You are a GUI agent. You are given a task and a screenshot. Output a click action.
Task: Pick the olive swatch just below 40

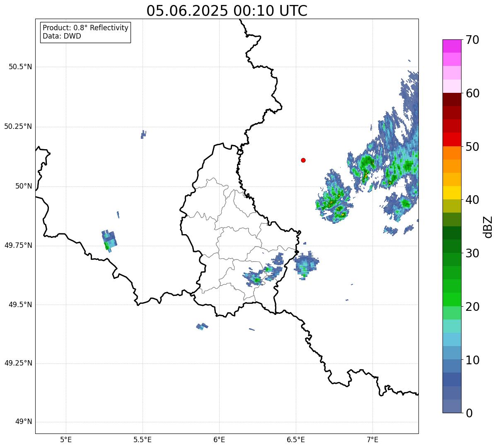click(x=452, y=206)
